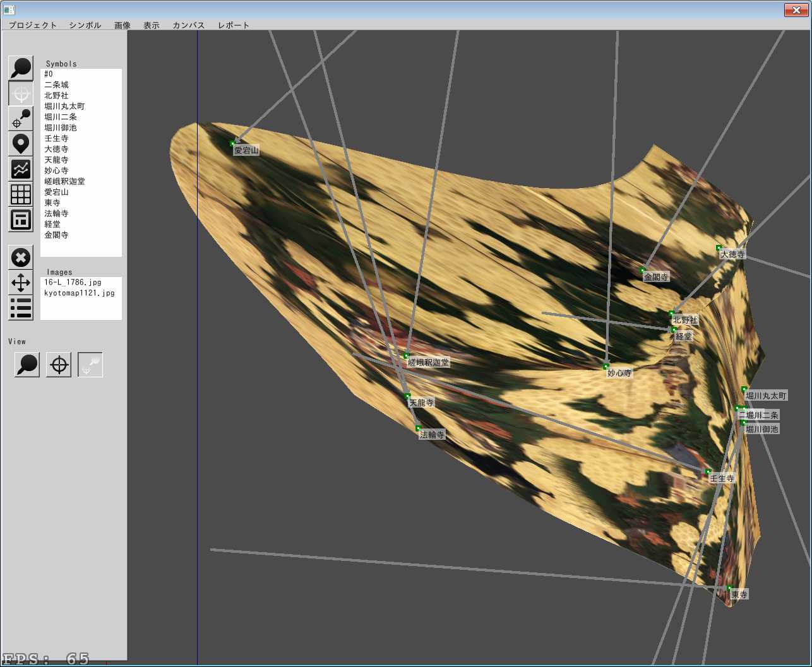Click the 壬生寺 label on canvas
This screenshot has height=667, width=812.
click(x=722, y=478)
